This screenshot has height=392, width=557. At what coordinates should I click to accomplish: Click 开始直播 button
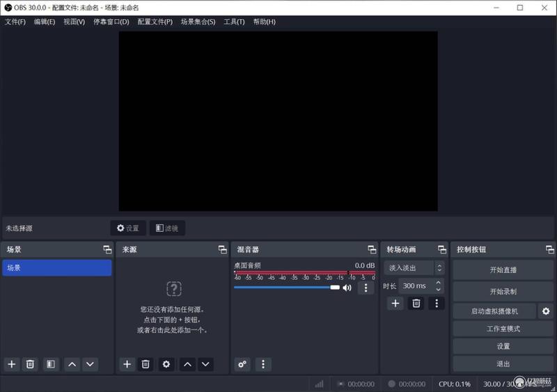click(x=503, y=270)
